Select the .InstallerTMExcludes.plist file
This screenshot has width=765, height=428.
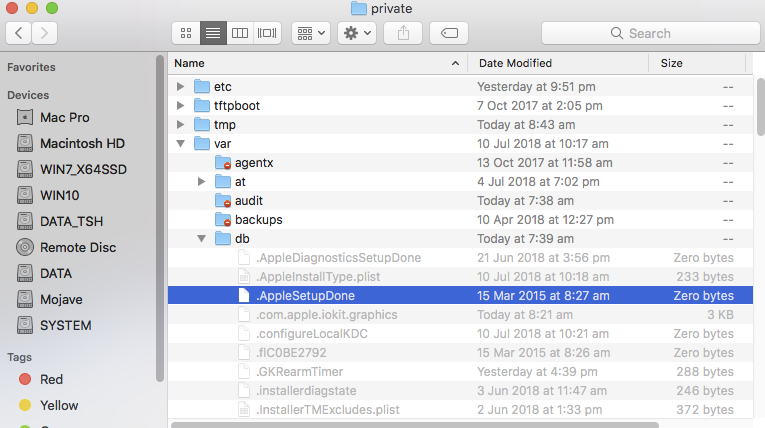[x=328, y=410]
